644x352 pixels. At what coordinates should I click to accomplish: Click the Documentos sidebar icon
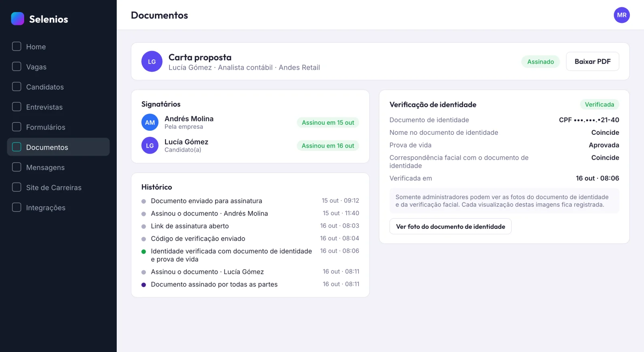pos(17,147)
